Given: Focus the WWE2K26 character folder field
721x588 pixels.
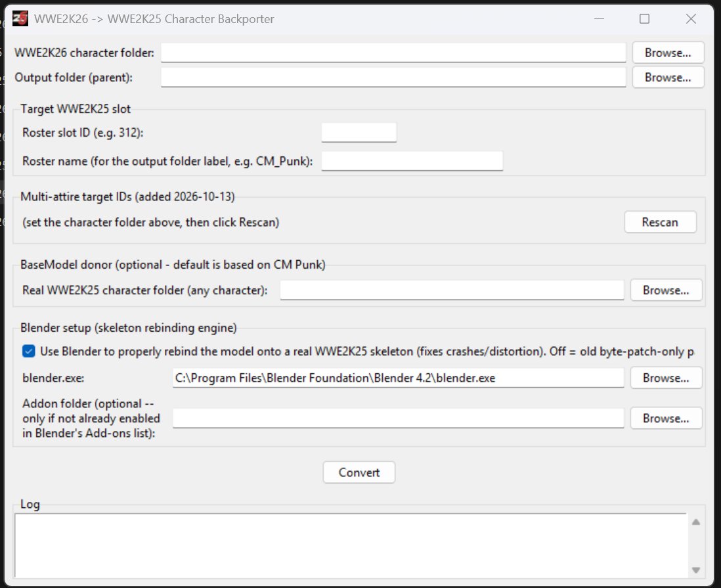Looking at the screenshot, I should pyautogui.click(x=393, y=53).
